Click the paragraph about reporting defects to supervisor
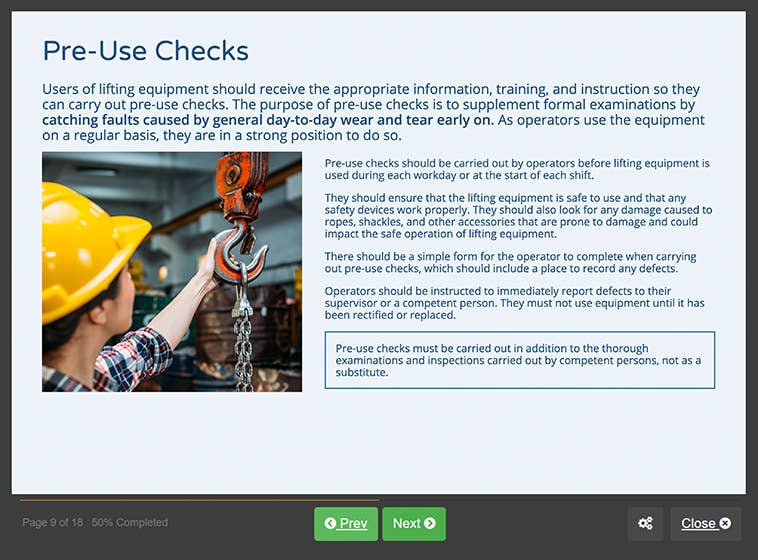 [x=514, y=302]
